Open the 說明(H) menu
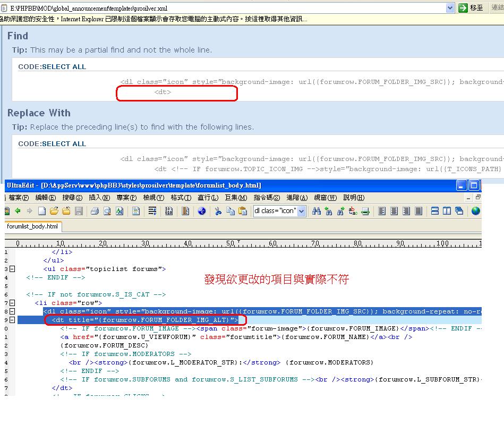Screen dimensions: 504x424 tap(354, 197)
